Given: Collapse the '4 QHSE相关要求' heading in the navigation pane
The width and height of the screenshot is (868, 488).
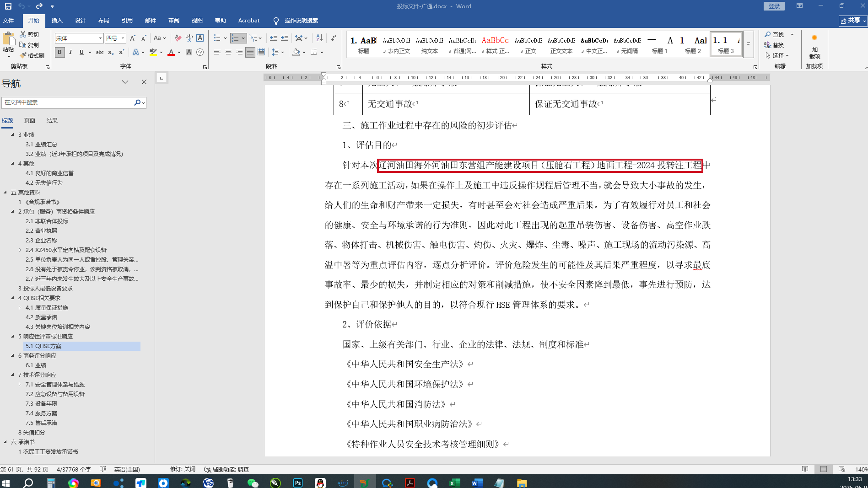Looking at the screenshot, I should [x=12, y=298].
